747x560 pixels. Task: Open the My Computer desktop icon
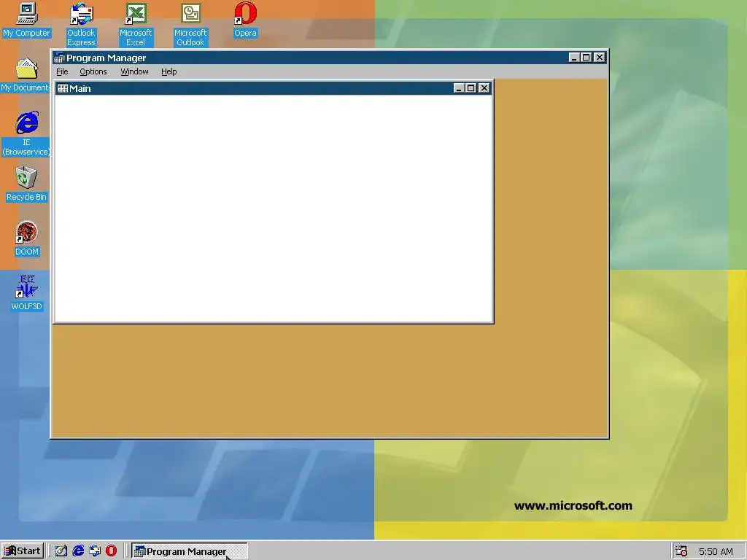[26, 20]
